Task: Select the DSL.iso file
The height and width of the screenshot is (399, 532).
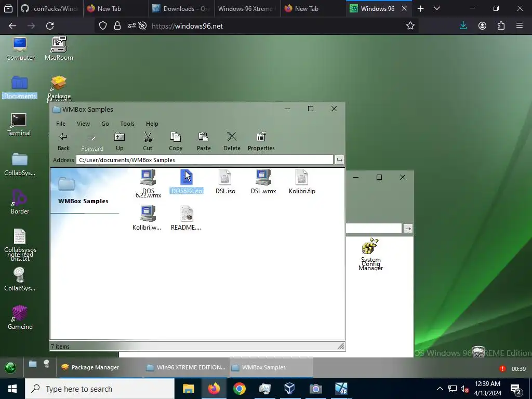Action: (x=225, y=181)
